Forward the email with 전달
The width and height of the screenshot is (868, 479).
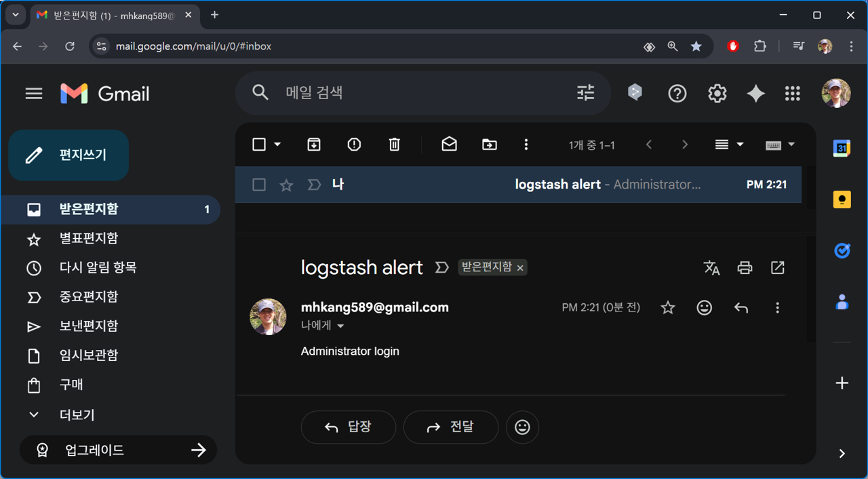point(450,427)
